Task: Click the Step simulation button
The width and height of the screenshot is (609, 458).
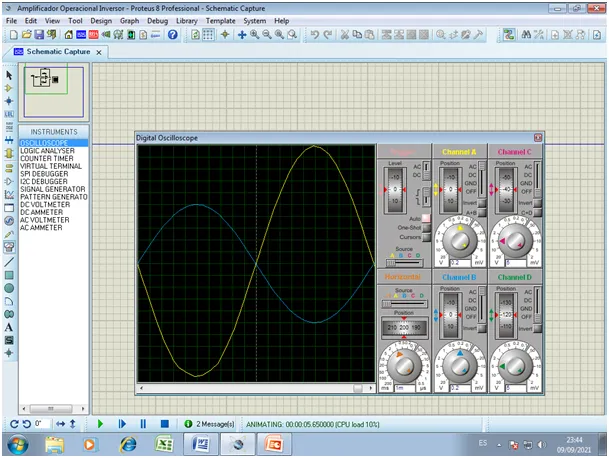Action: point(122,424)
